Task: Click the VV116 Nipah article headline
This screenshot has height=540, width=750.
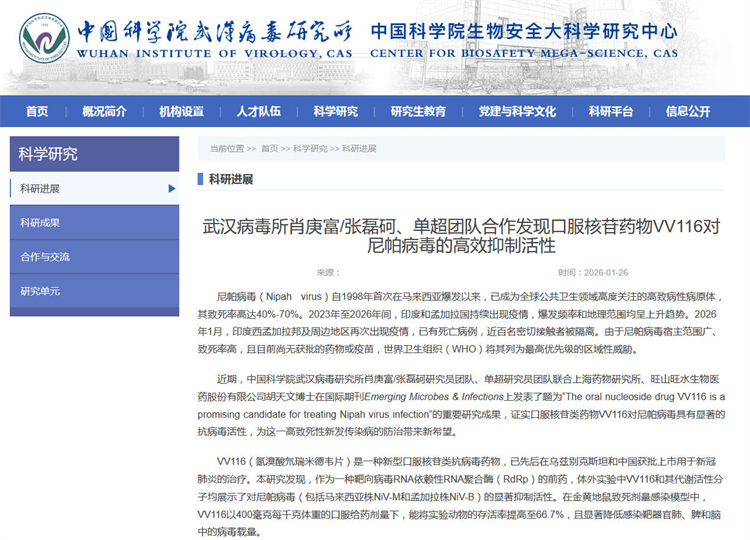Action: pos(461,236)
